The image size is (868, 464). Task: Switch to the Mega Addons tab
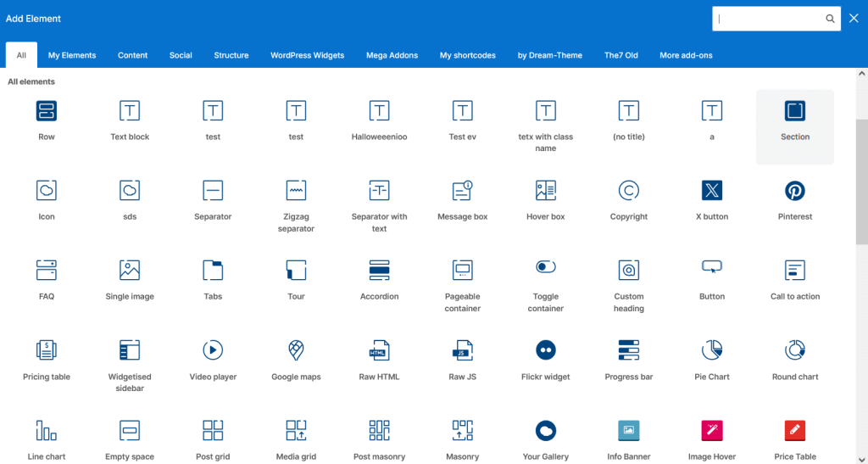[x=392, y=55]
